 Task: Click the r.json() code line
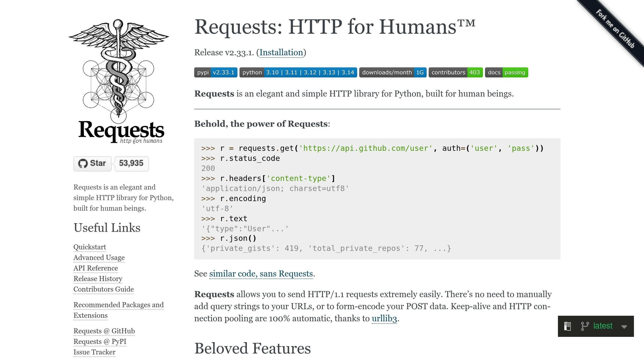(229, 239)
